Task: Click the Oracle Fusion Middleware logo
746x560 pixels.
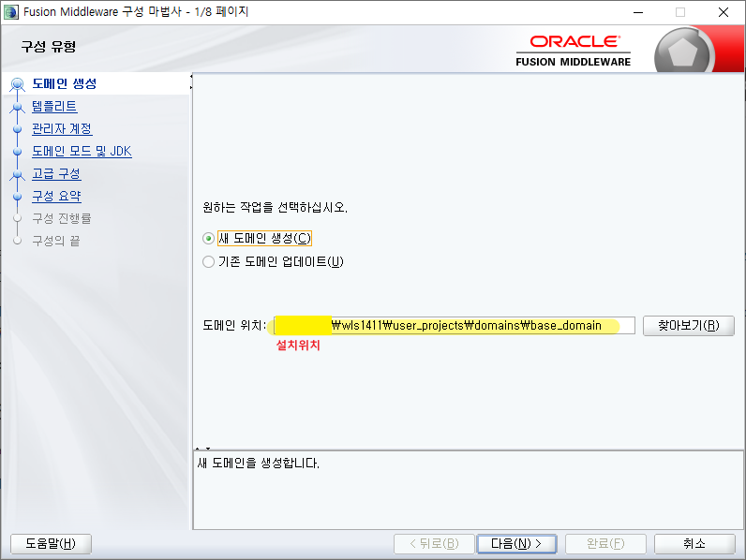Action: 574,51
